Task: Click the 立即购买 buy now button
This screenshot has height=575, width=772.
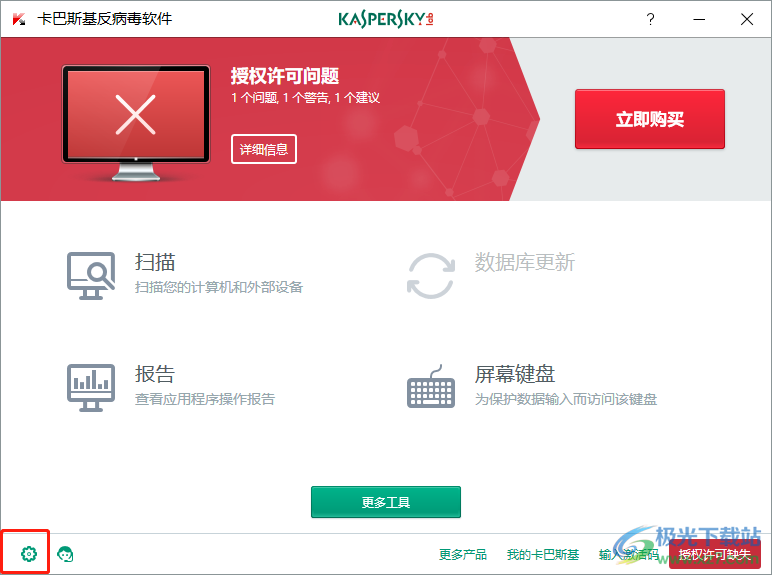Action: [x=650, y=119]
